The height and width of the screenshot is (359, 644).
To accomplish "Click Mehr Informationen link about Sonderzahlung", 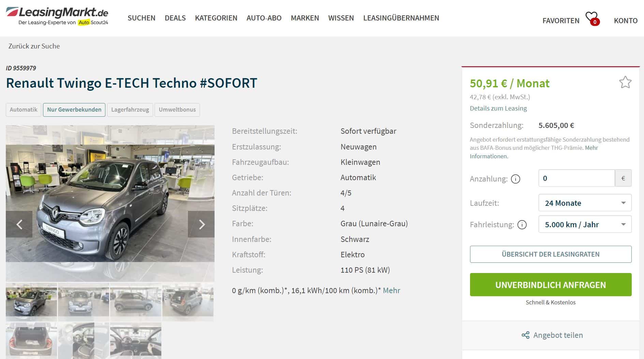I will (x=489, y=156).
